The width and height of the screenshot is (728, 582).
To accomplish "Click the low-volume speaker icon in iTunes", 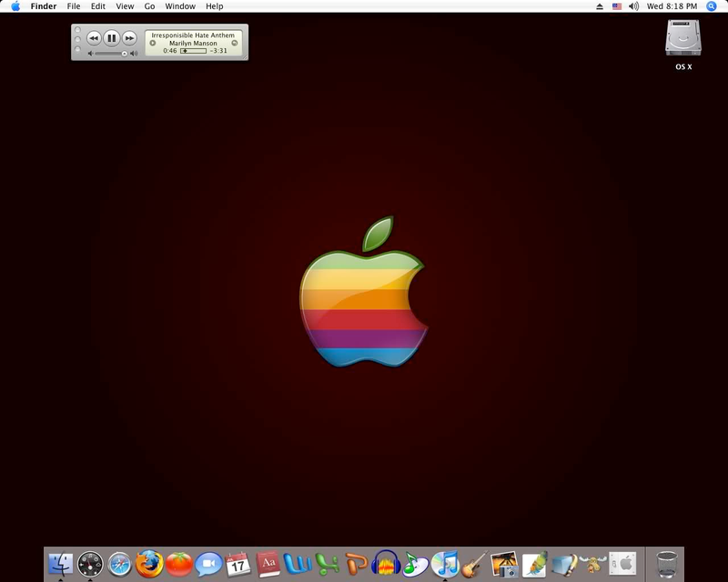I will click(x=90, y=54).
